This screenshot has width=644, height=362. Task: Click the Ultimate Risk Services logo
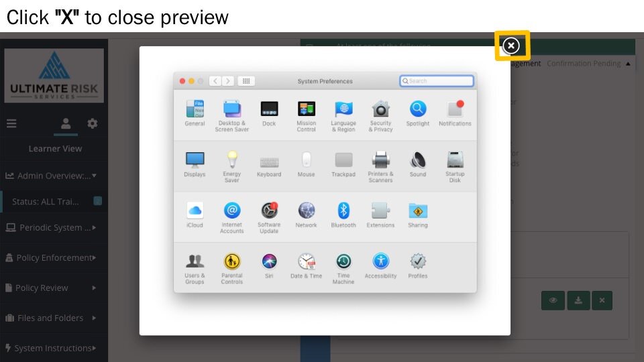(x=54, y=76)
